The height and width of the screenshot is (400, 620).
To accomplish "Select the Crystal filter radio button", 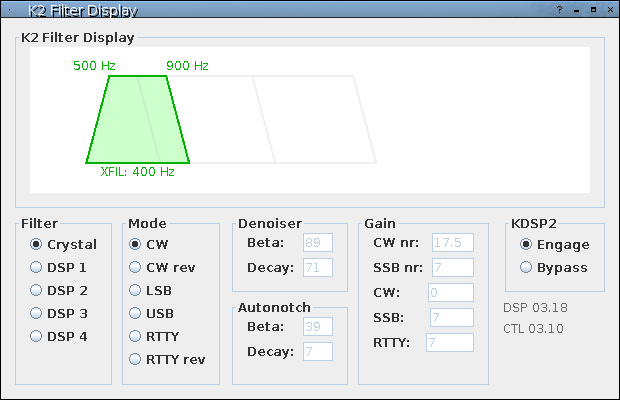I will click(x=37, y=244).
